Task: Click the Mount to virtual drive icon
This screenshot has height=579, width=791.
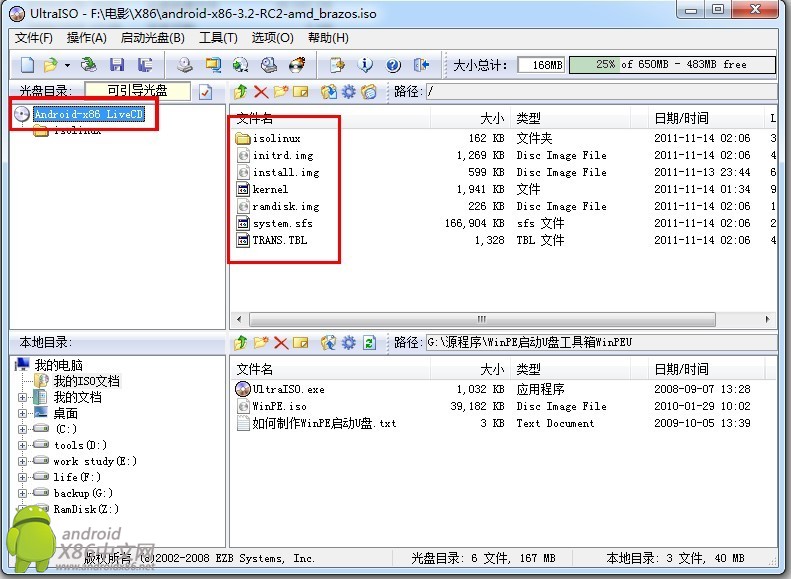Action: 269,65
